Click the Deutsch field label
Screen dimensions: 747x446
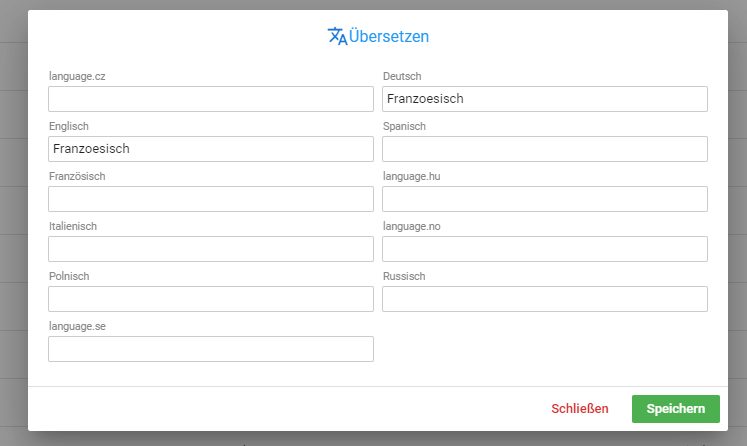pos(402,76)
